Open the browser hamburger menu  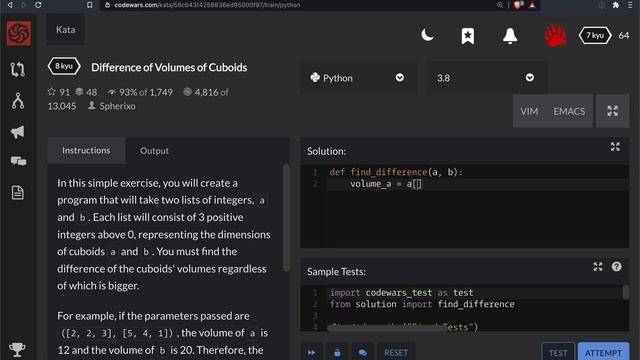point(630,5)
